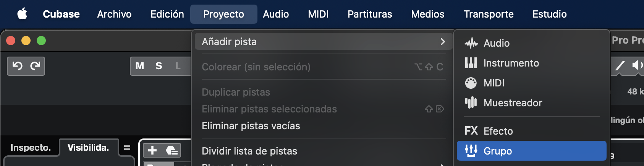This screenshot has height=166, width=644.
Task: Click the equals setup icon beside tabs
Action: [x=127, y=148]
